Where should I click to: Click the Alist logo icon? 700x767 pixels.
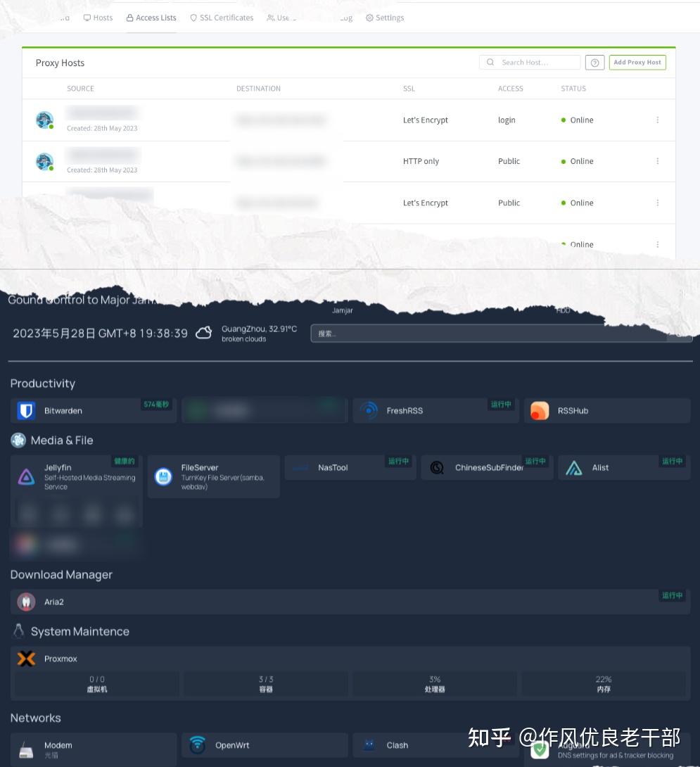coord(574,468)
